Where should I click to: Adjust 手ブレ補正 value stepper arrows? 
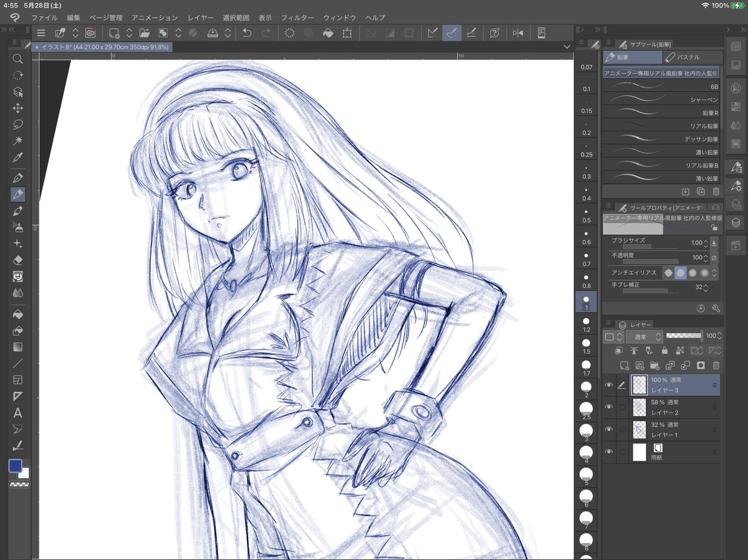(706, 288)
